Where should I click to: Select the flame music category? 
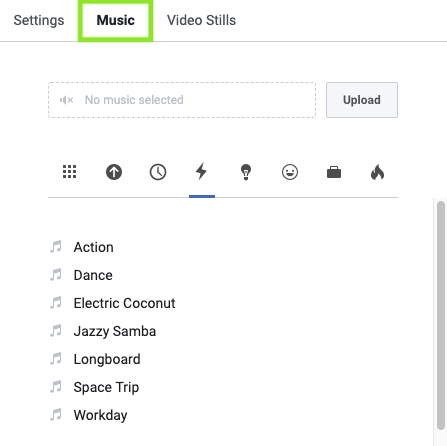point(377,172)
